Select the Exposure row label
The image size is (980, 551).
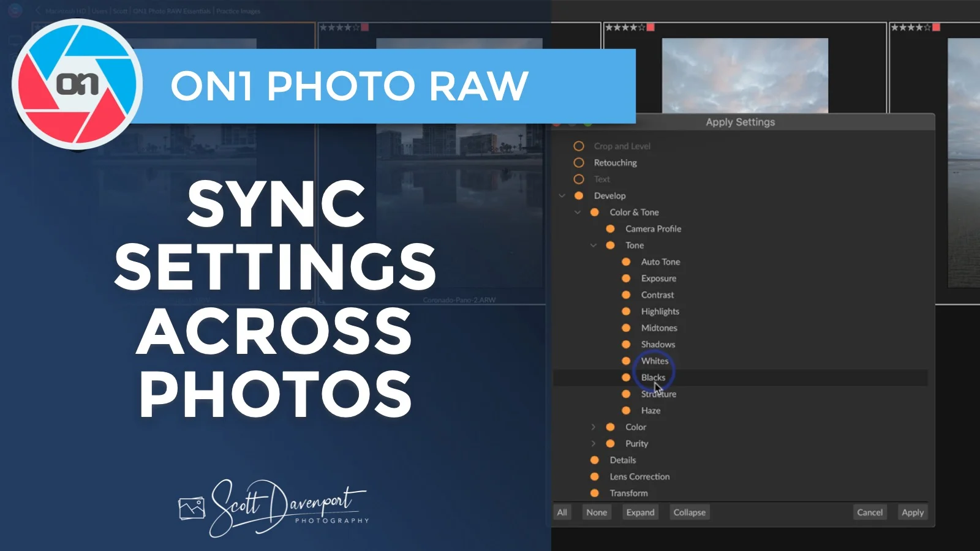click(x=659, y=279)
